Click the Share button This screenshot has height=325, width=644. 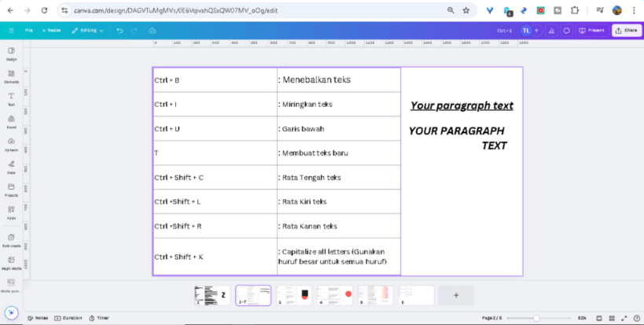point(627,31)
